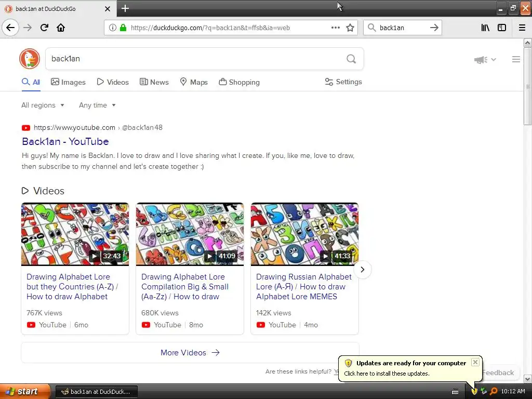Screen dimensions: 532x399
Task: Switch to the Videos tab
Action: click(x=113, y=82)
